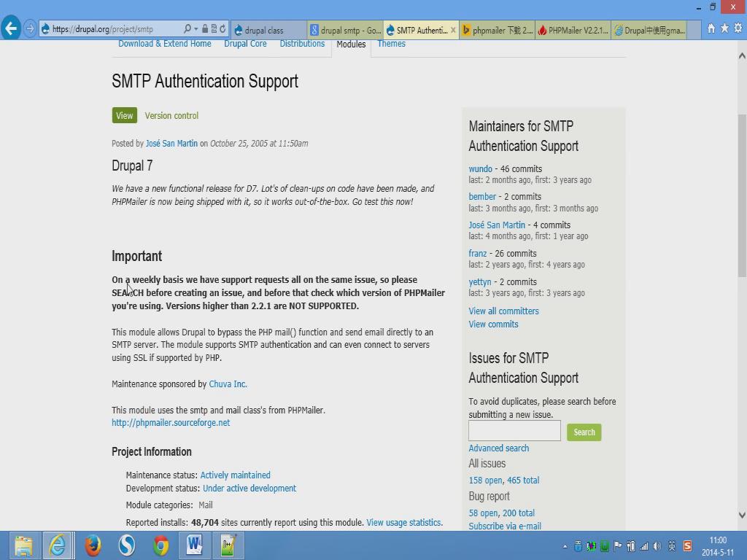747x560 pixels.
Task: Open the Version control link
Action: pyautogui.click(x=171, y=116)
